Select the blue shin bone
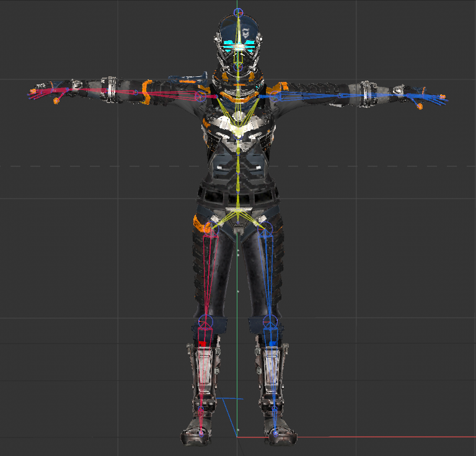 pyautogui.click(x=271, y=366)
